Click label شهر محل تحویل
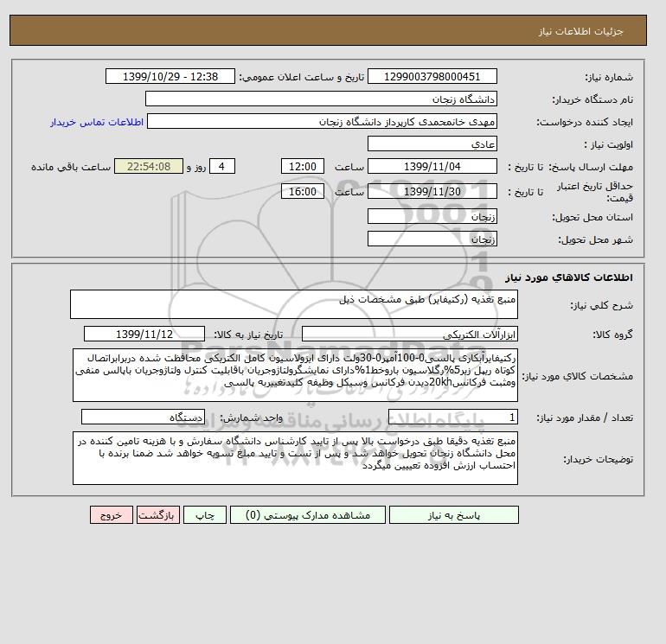The height and width of the screenshot is (644, 666). coord(595,239)
